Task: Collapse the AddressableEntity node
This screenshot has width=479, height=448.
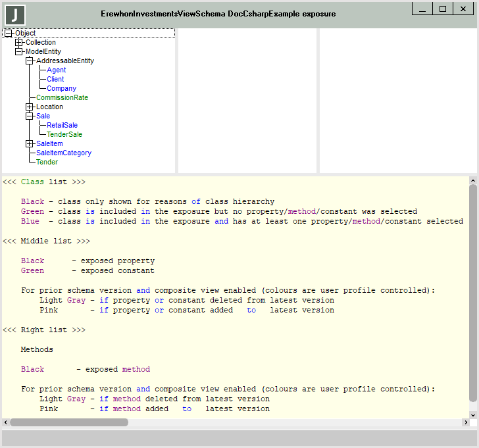Action: pyautogui.click(x=30, y=61)
